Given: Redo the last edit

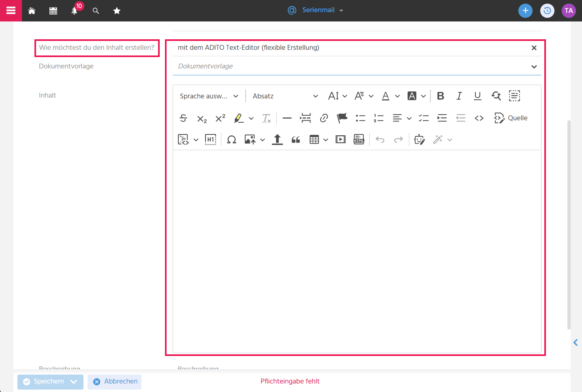Looking at the screenshot, I should coord(398,140).
